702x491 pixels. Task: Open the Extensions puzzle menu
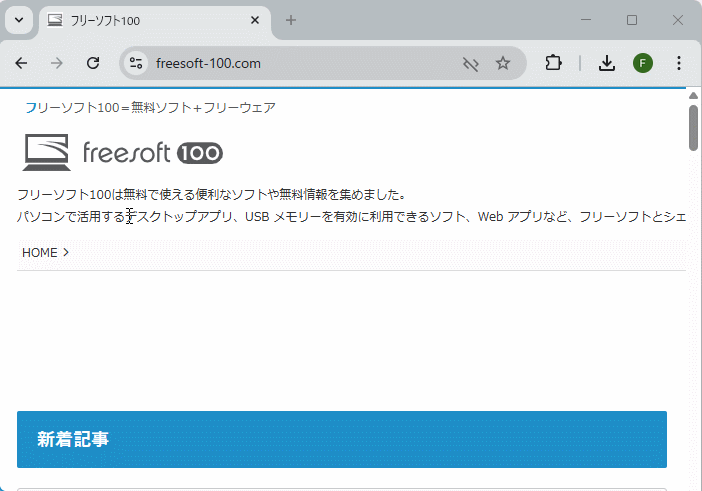tap(553, 63)
